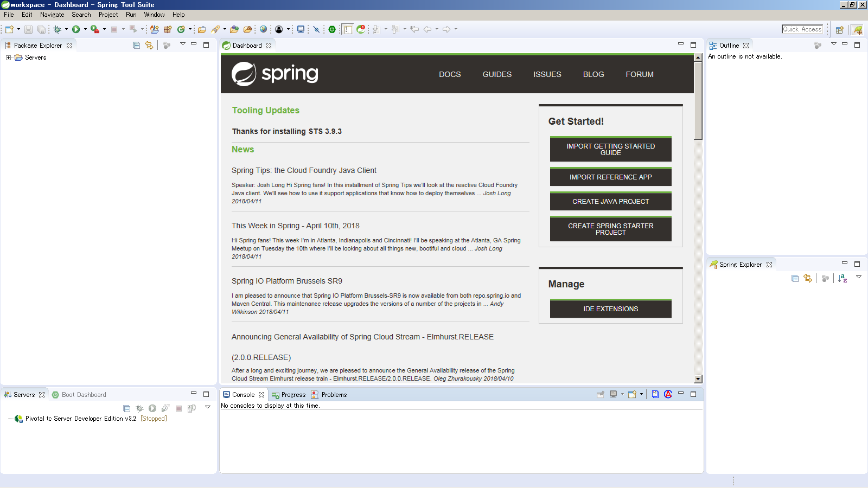Click the colored document icon in console toolbar
868x488 pixels.
pyautogui.click(x=655, y=394)
